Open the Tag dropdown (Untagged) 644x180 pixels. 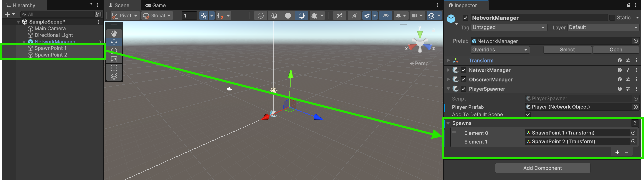click(x=509, y=27)
